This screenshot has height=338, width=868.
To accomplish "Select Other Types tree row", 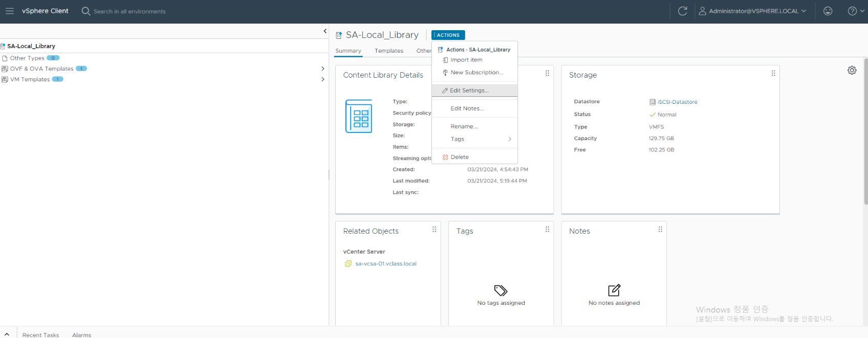I will [164, 58].
